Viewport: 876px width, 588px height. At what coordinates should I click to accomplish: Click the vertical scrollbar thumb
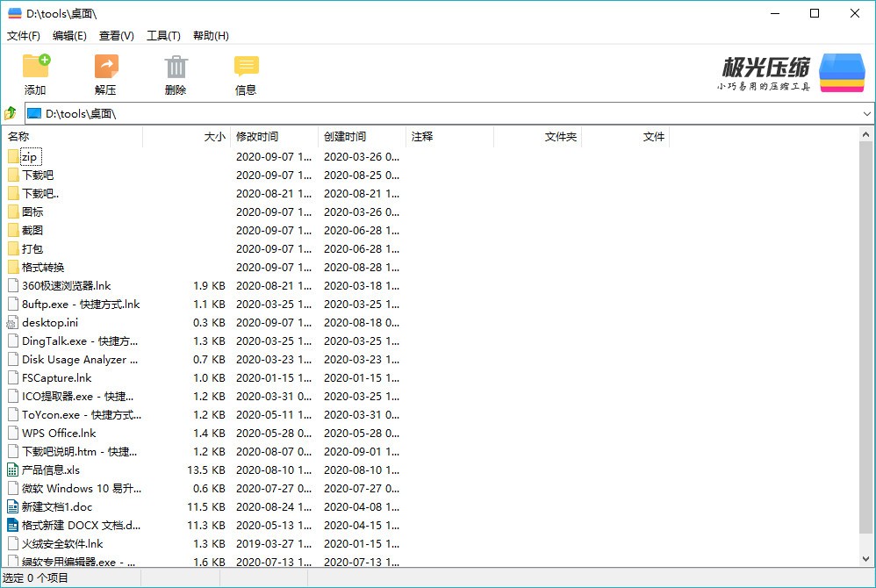pos(865,337)
